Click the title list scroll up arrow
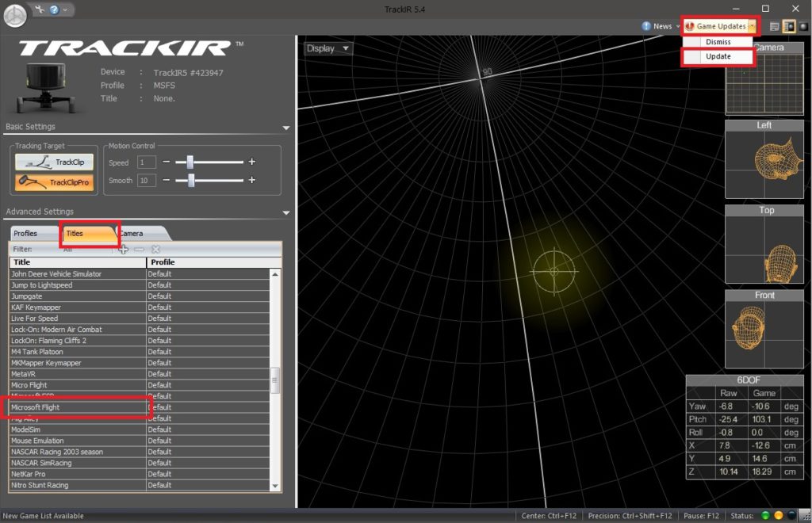812x523 pixels. coord(275,274)
